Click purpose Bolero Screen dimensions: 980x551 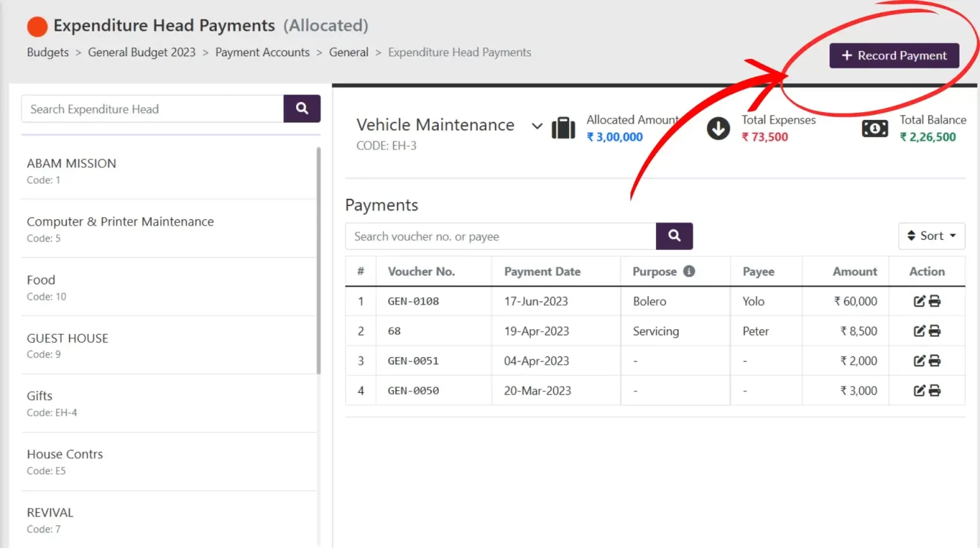click(x=650, y=301)
